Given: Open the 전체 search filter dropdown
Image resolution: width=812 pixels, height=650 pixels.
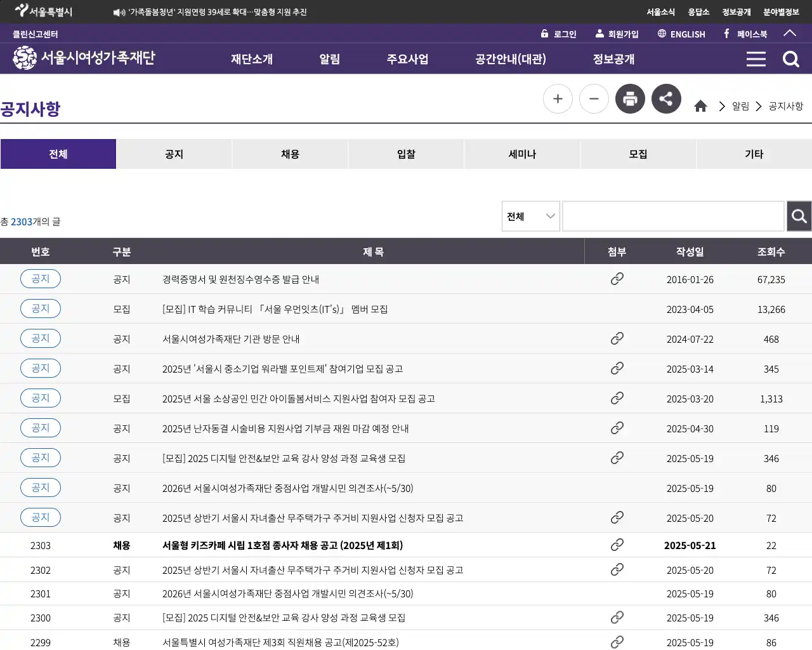Looking at the screenshot, I should [530, 216].
